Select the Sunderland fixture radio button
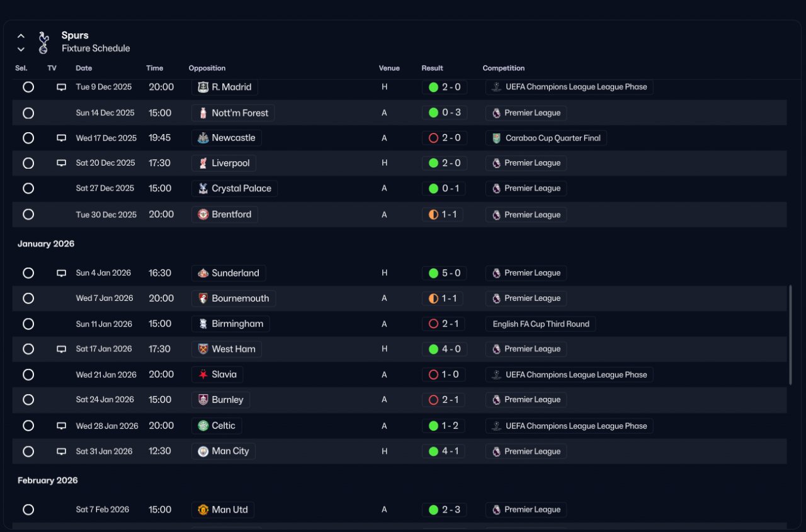The width and height of the screenshot is (806, 532). point(28,273)
